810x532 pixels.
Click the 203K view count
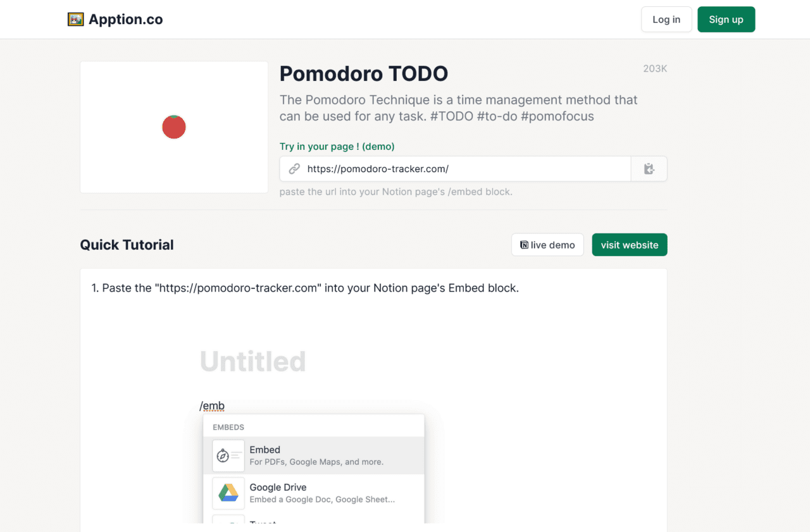point(655,68)
